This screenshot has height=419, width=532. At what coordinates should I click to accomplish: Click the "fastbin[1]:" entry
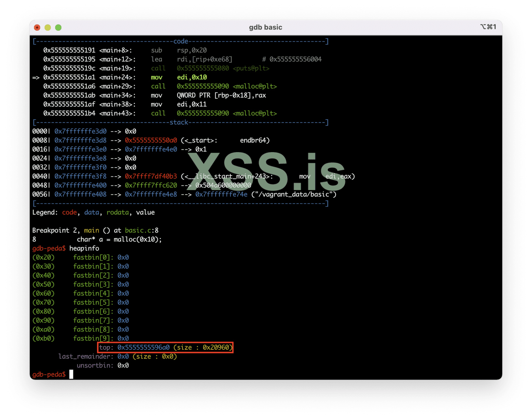coord(93,267)
